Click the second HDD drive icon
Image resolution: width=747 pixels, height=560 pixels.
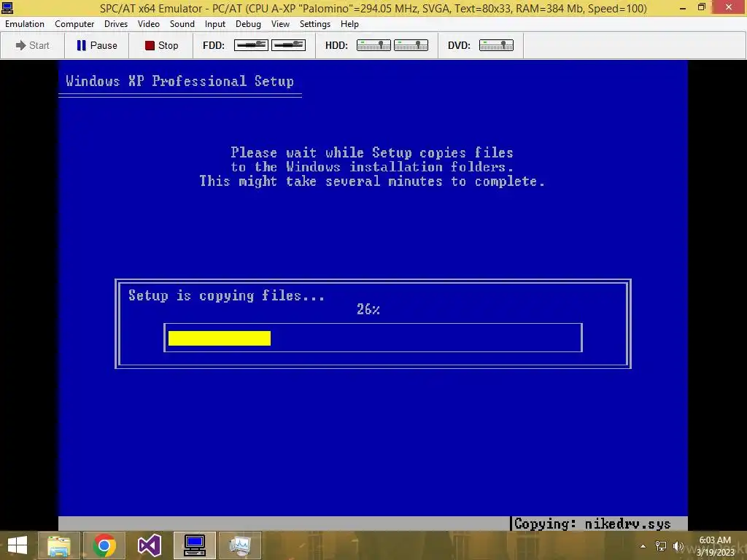(x=411, y=45)
